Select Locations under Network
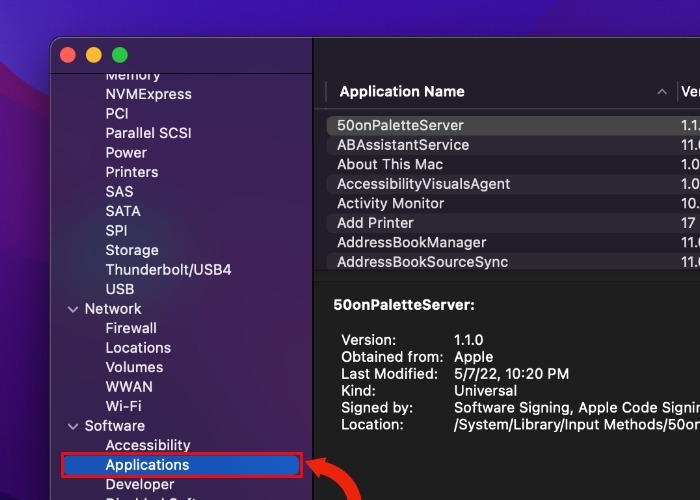Viewport: 700px width, 500px height. click(138, 348)
